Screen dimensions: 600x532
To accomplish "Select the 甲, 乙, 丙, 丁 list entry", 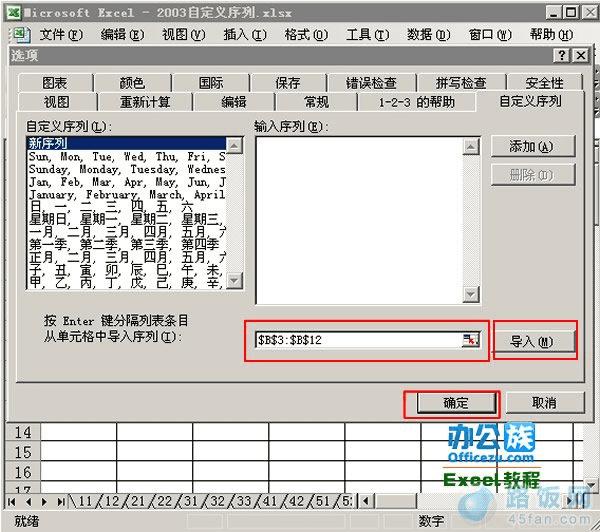I will (x=126, y=282).
